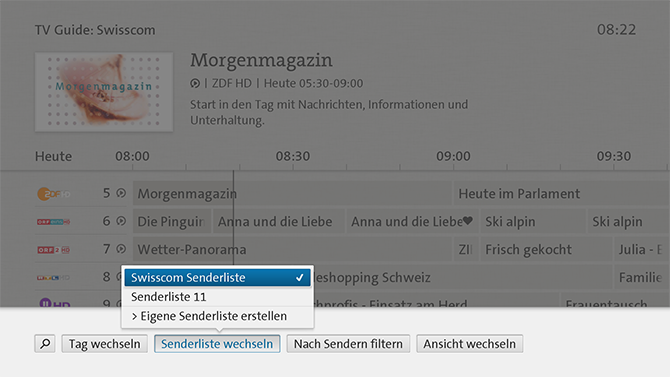Click channel number 6
The image size is (670, 377).
[106, 221]
